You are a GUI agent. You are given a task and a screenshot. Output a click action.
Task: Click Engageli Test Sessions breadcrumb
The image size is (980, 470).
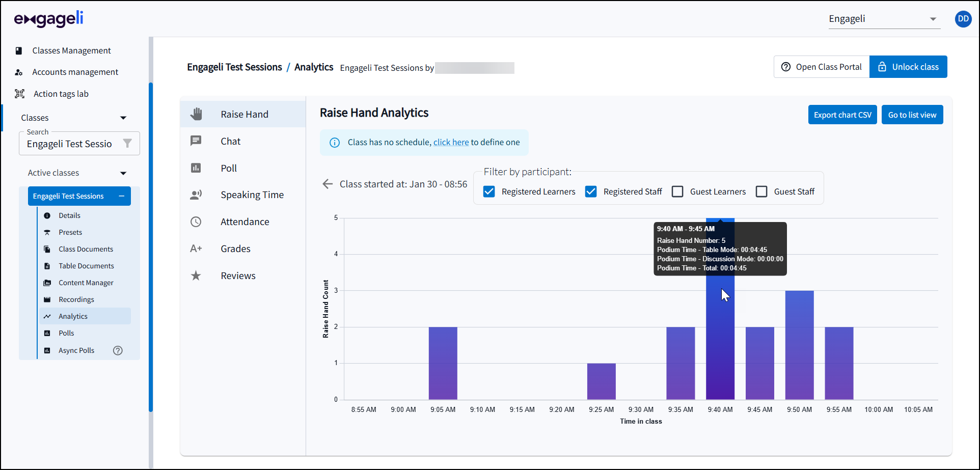pyautogui.click(x=234, y=67)
